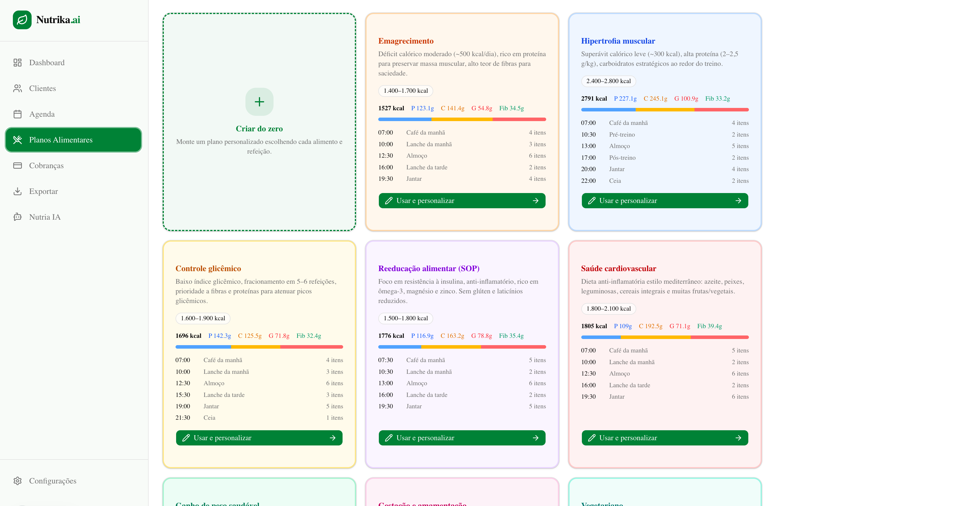Click the Pré-treino meal row
Viewport: 980px width, 506px height.
coord(665,135)
